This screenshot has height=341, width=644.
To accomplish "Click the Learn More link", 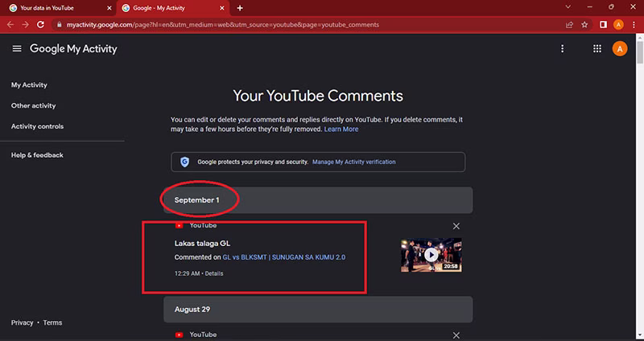I will coord(341,129).
